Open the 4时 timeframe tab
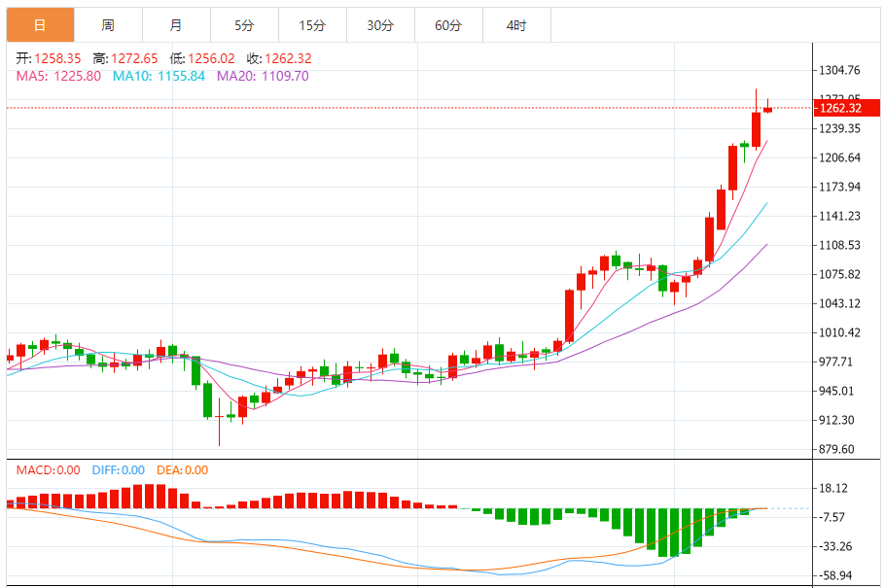The width and height of the screenshot is (885, 588). tap(516, 25)
